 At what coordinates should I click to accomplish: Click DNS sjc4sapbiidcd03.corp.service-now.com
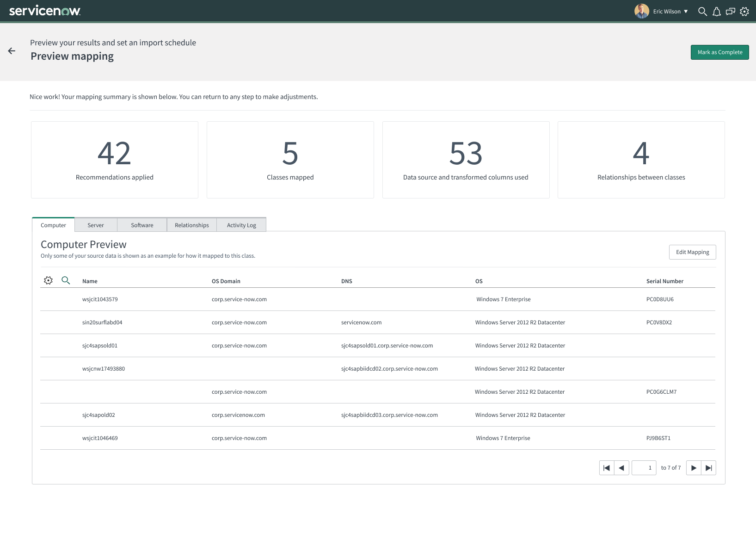[389, 415]
